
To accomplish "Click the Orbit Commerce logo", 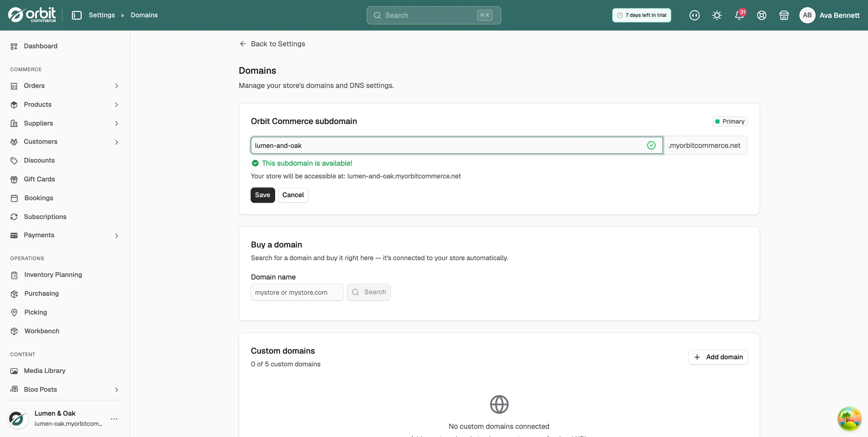I will 32,15.
